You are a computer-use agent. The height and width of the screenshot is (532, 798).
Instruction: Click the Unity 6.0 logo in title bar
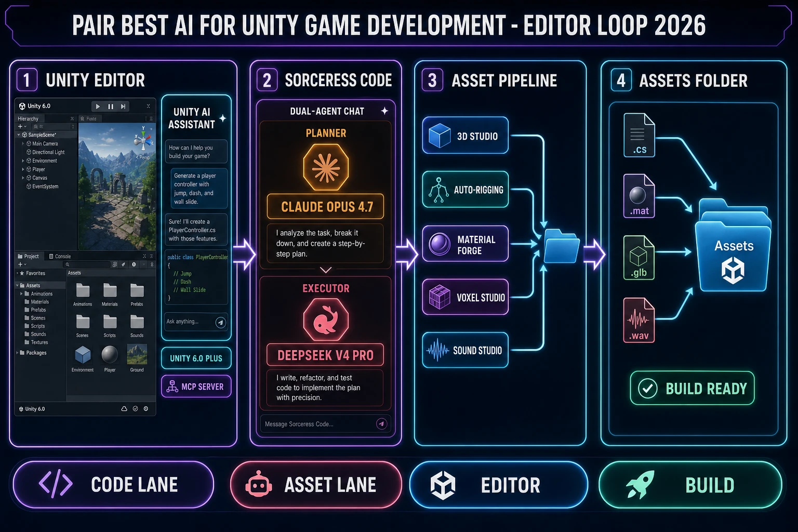pyautogui.click(x=22, y=106)
